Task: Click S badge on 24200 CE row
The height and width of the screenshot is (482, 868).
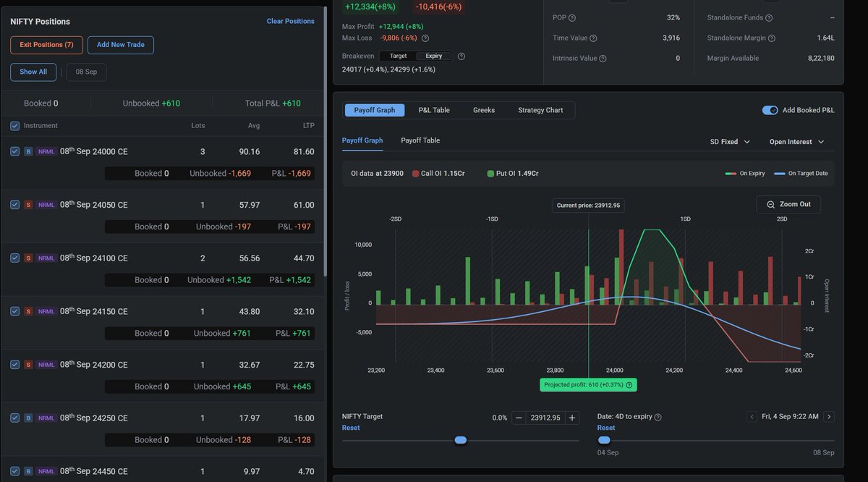Action: coord(28,365)
